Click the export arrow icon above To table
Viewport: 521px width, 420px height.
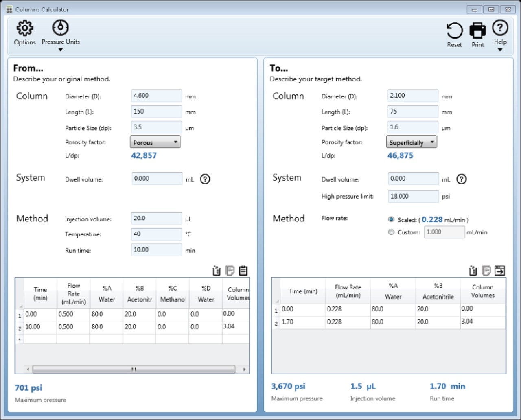[499, 270]
